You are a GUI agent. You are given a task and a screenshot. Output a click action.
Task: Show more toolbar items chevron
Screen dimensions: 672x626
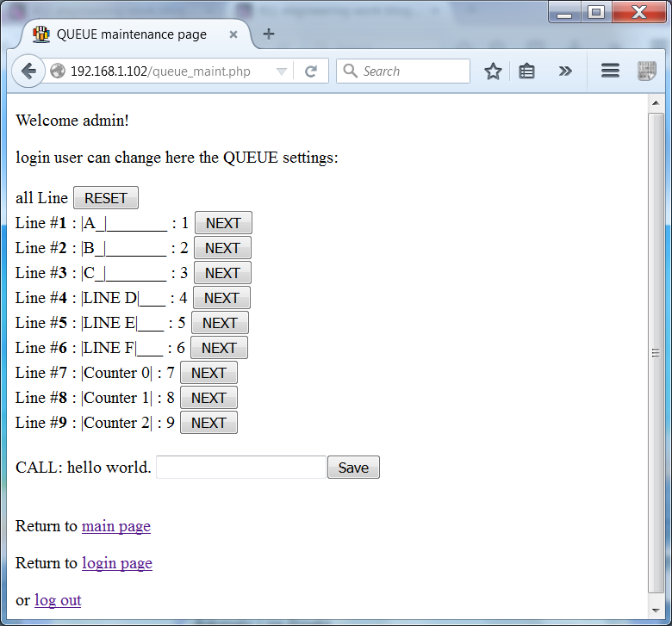(x=565, y=71)
